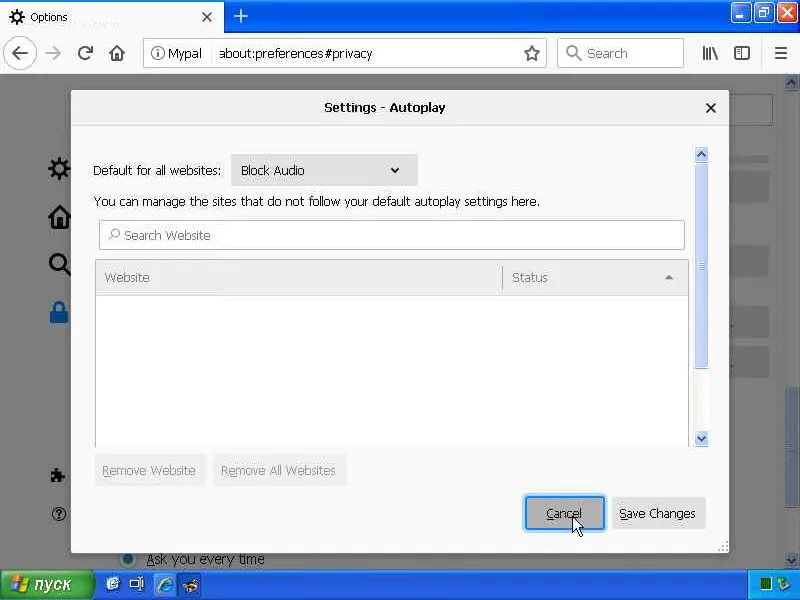Select the Ask you every time radio
Viewport: 800px width, 600px height.
tap(128, 559)
